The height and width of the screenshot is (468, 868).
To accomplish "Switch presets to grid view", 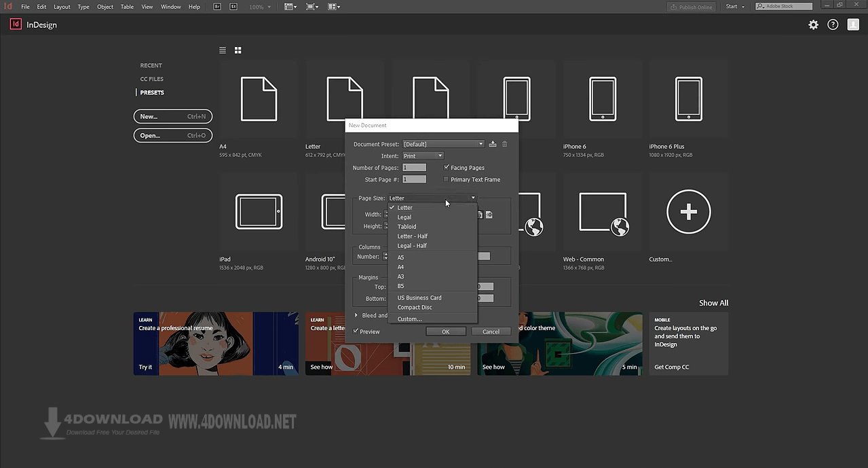I will coord(238,50).
